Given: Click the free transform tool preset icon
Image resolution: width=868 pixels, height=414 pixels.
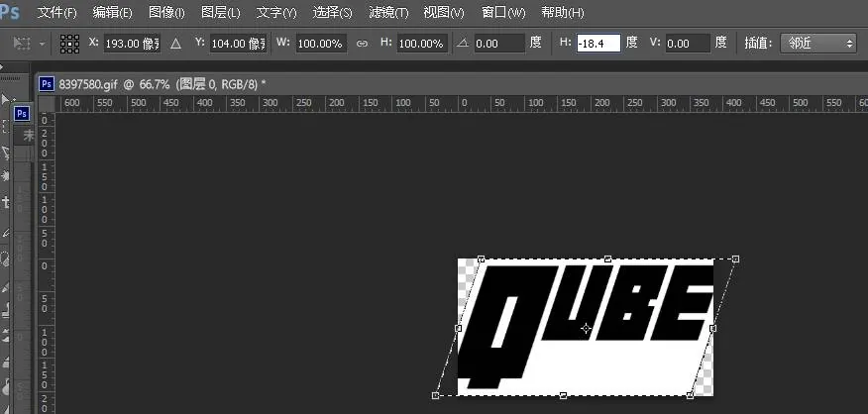Looking at the screenshot, I should pyautogui.click(x=22, y=44).
